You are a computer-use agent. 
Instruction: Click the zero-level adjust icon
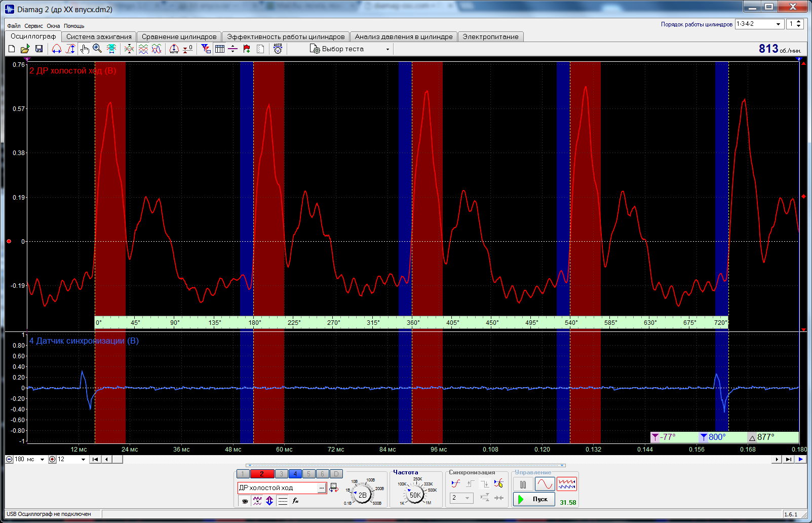click(x=188, y=49)
